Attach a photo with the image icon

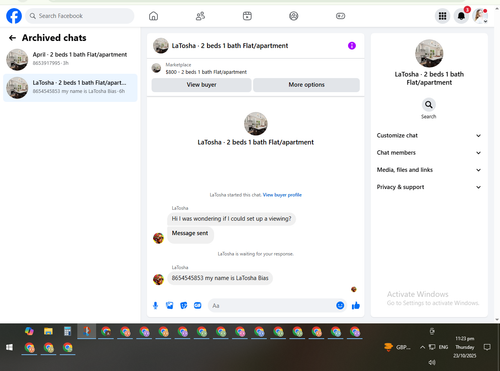[170, 305]
